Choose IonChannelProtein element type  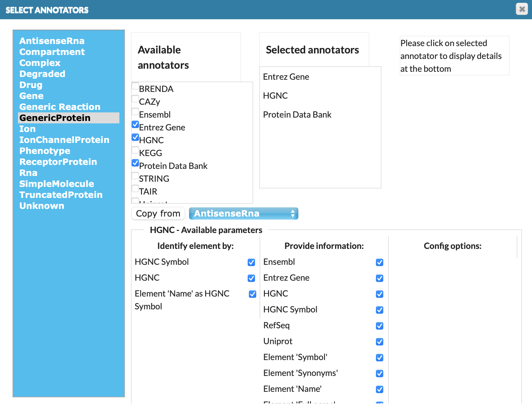[x=64, y=140]
